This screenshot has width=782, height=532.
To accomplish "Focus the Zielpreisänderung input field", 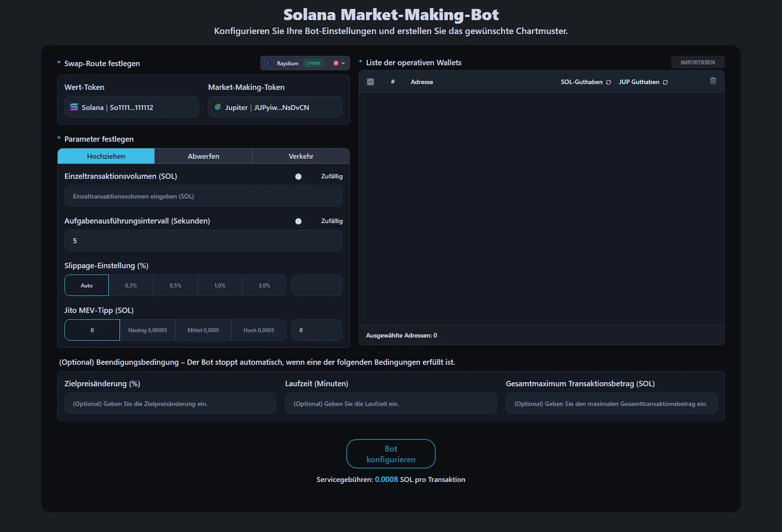I will [170, 404].
